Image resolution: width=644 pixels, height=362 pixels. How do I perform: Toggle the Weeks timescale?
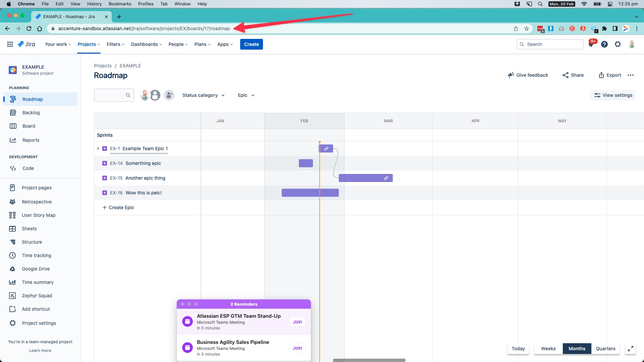(548, 349)
